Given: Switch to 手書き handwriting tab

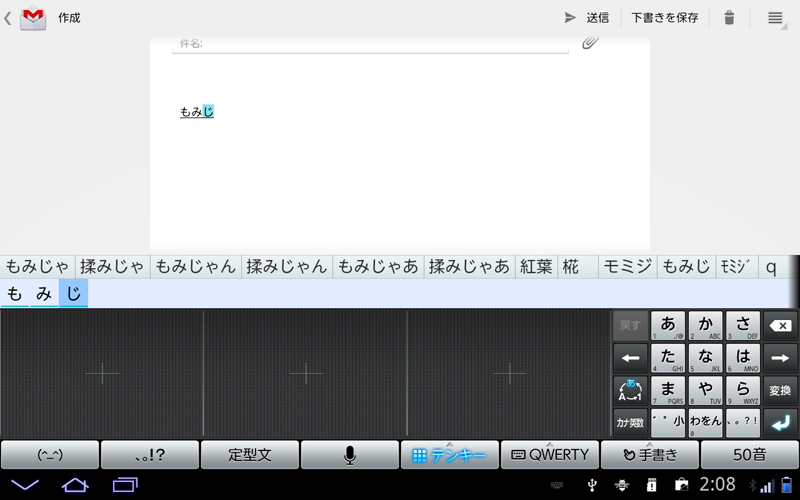Looking at the screenshot, I should [650, 455].
